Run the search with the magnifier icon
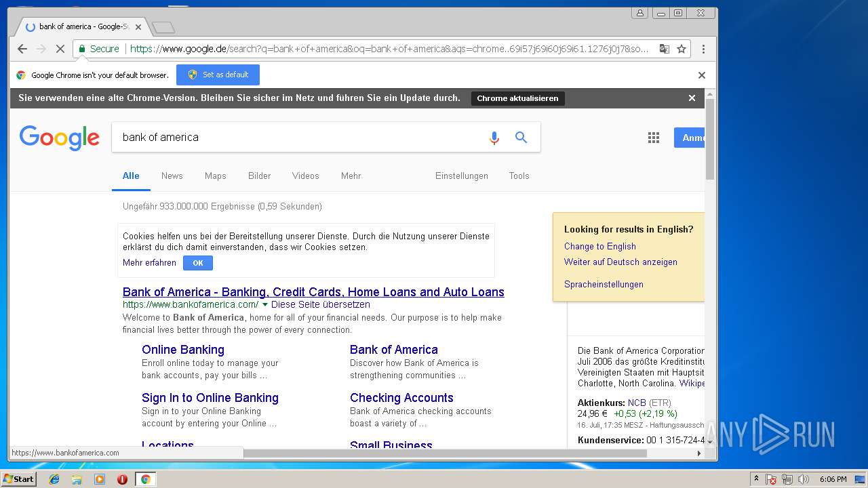This screenshot has height=488, width=868. (x=521, y=138)
